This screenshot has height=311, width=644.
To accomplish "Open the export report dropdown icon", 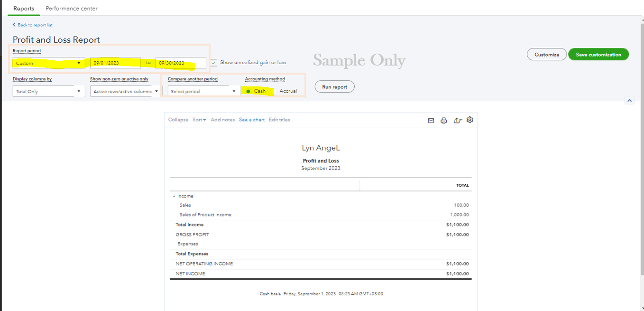I will pyautogui.click(x=458, y=121).
